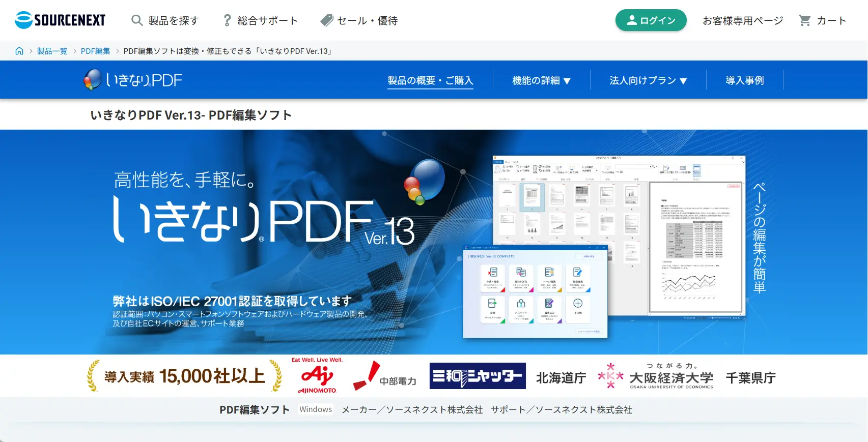This screenshot has height=442, width=868.
Task: Open お客様専用ページ link
Action: click(x=743, y=20)
